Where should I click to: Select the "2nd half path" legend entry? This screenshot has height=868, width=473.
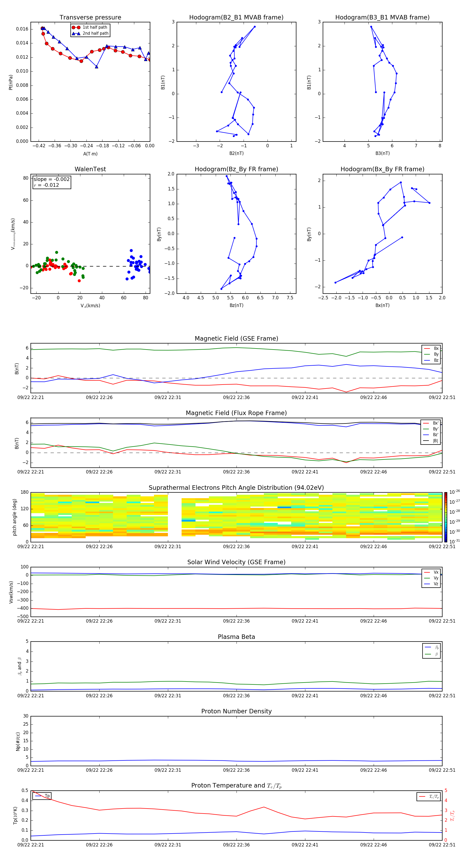point(90,33)
